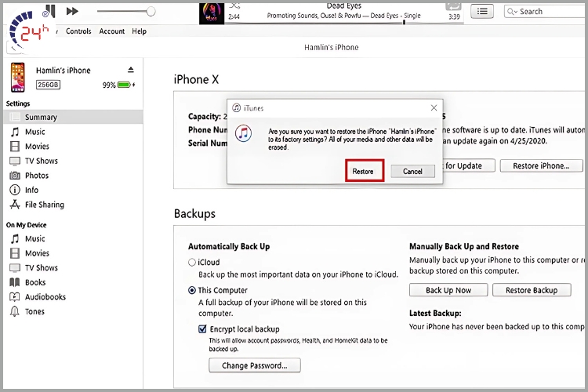Open TV Shows icon under On My Device

pos(15,267)
